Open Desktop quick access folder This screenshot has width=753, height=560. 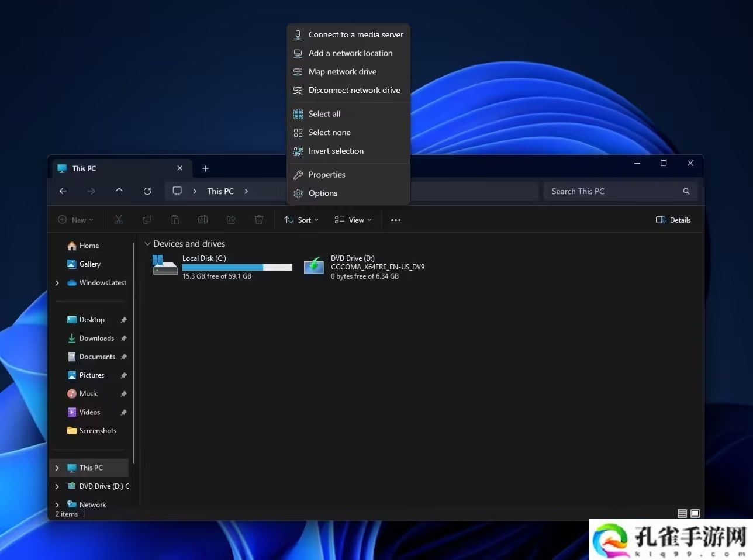click(86, 320)
